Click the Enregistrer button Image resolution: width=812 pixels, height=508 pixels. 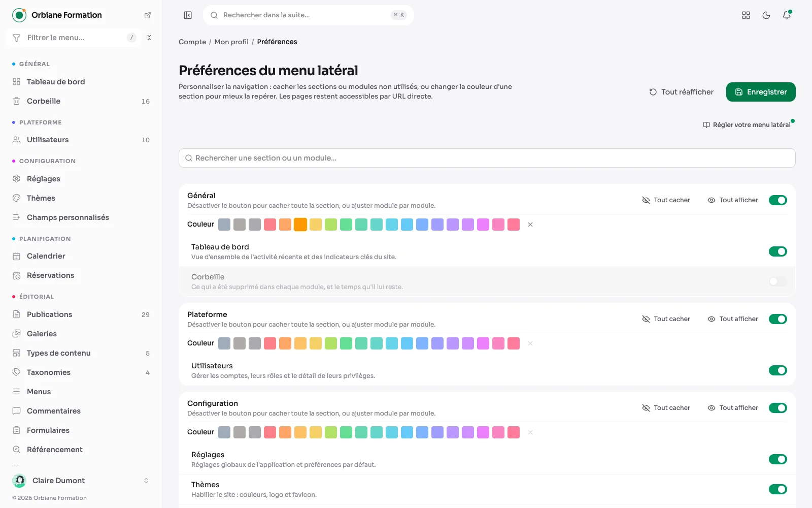pyautogui.click(x=761, y=92)
